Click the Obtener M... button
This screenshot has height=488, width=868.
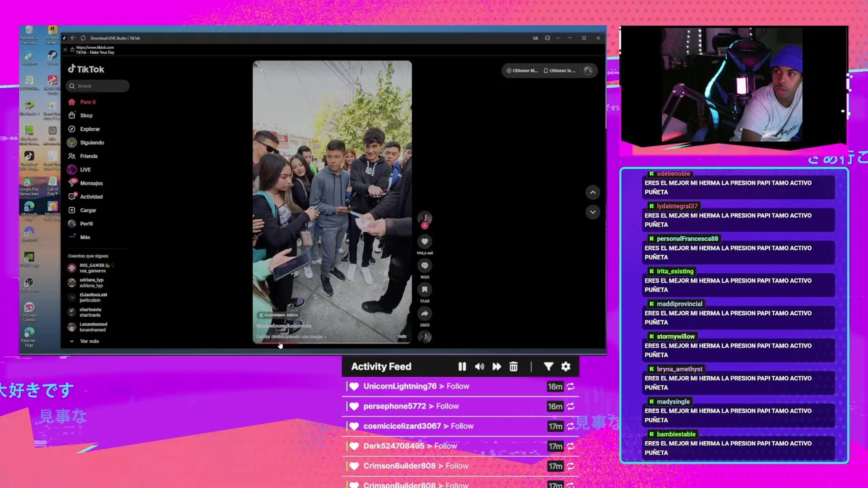coord(521,70)
